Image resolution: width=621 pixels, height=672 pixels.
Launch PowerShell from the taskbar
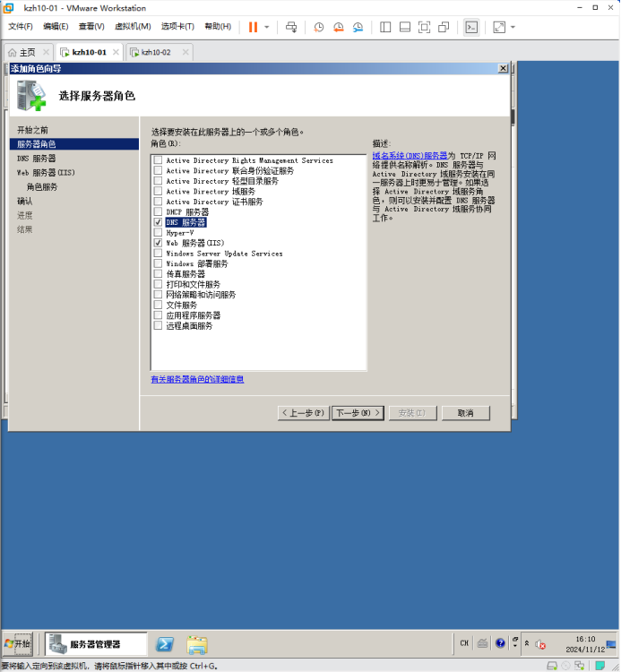[x=165, y=644]
